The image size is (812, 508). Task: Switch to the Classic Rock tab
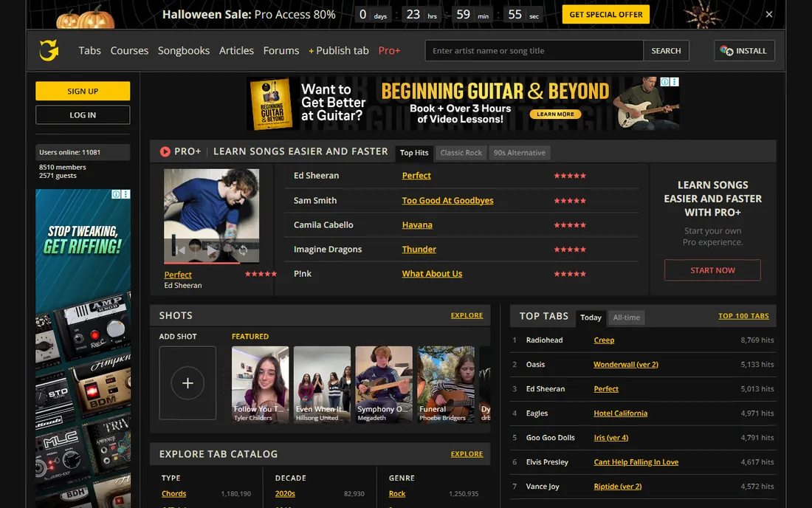461,153
